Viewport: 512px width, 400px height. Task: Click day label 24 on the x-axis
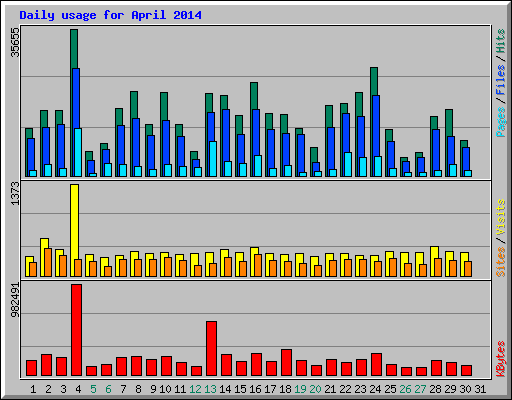[x=375, y=389]
